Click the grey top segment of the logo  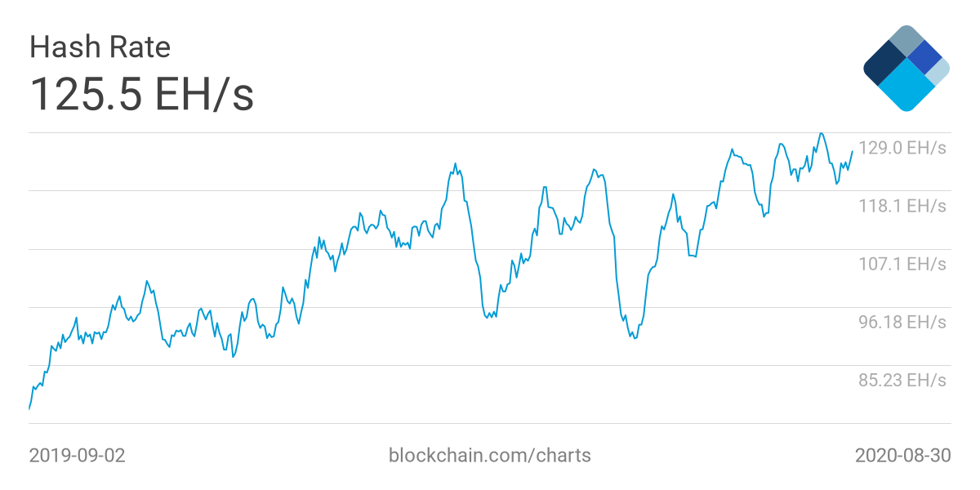[x=905, y=41]
